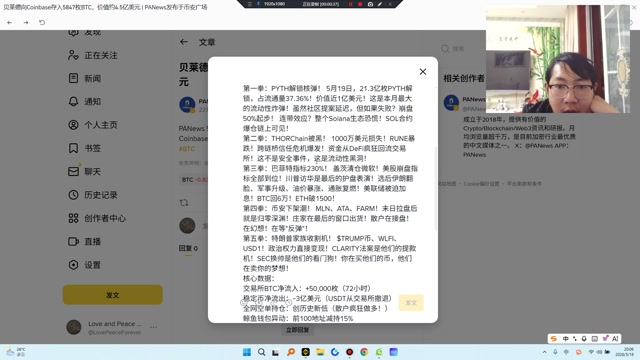Image resolution: width=640 pixels, height=360 pixels.
Task: Pause recording with red pause button
Action: pyautogui.click(x=350, y=4)
